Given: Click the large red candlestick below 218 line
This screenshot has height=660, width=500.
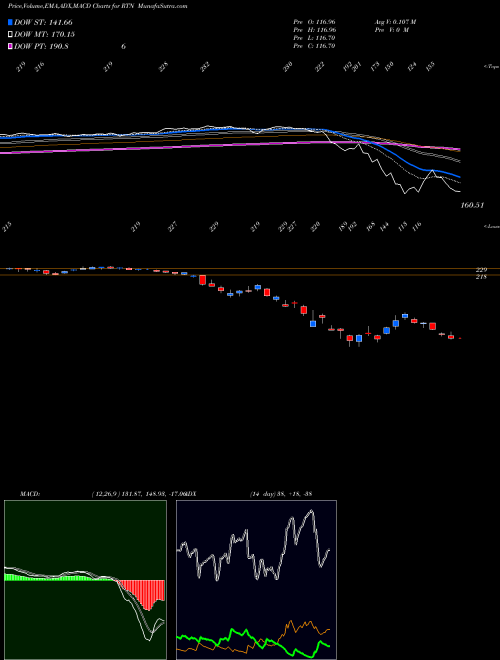Looking at the screenshot, I should coord(202,280).
